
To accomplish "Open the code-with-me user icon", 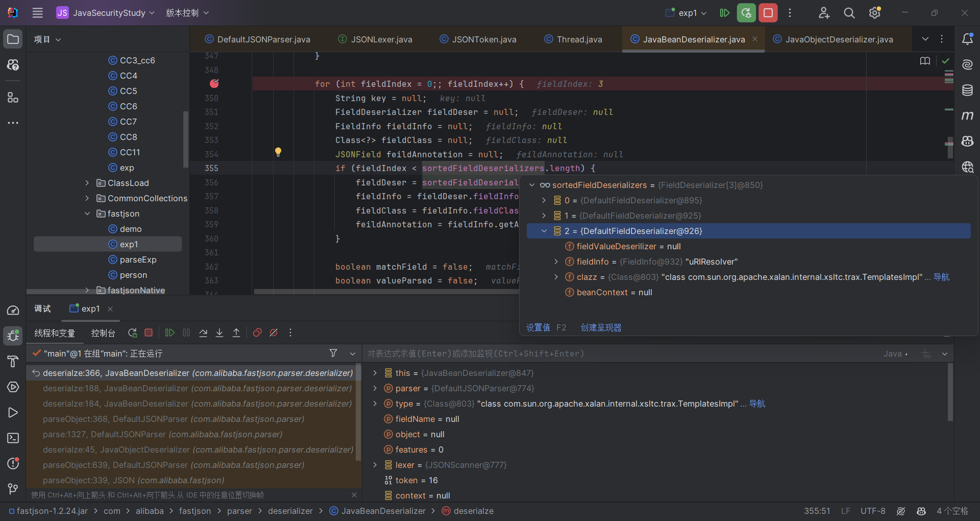I will point(824,13).
